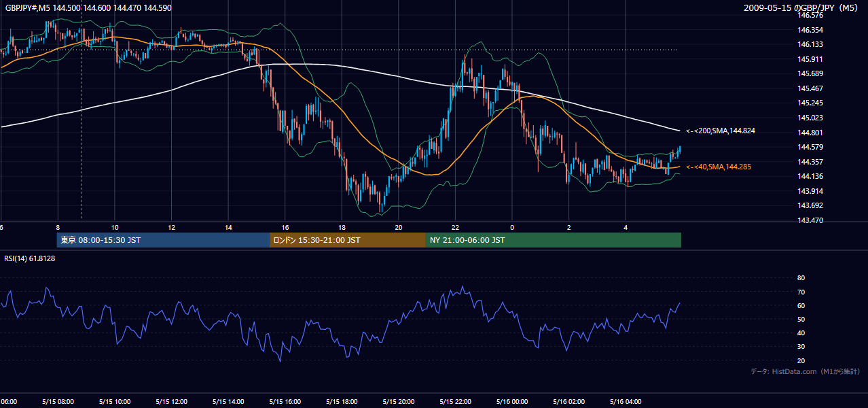Image resolution: width=868 pixels, height=408 pixels.
Task: Click the bottom date label 5/15 22:00
Action: coord(455,401)
